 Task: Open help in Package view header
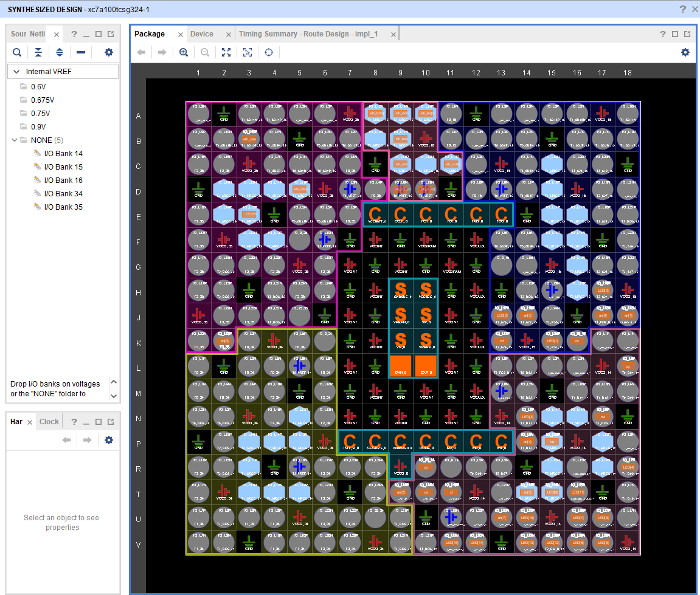pos(662,35)
